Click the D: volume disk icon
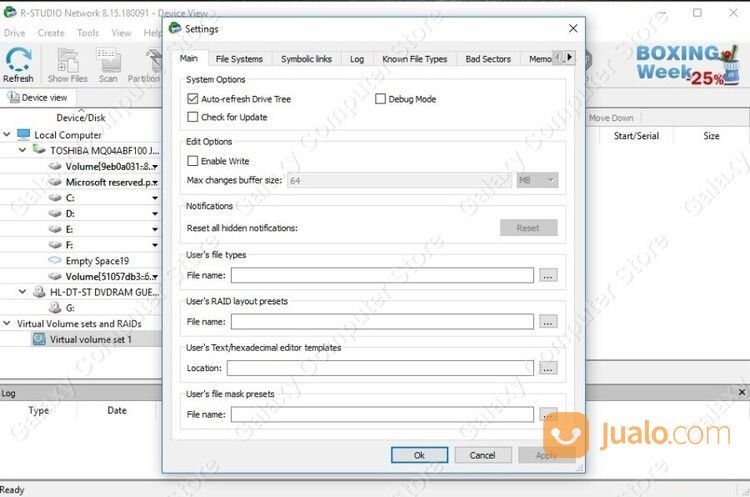Image resolution: width=750 pixels, height=497 pixels. pos(55,213)
